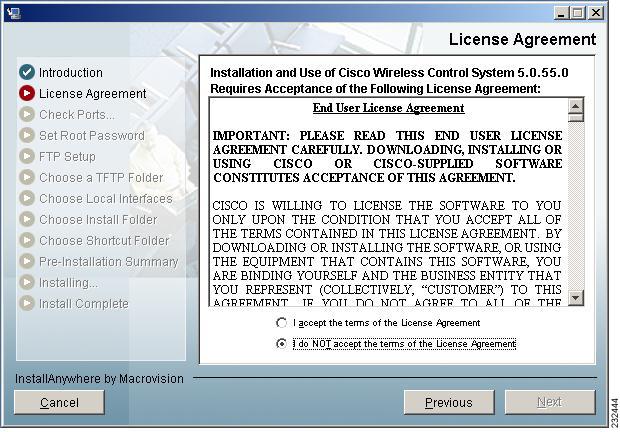Screen dimensions: 620x432
Task: Click the Introduction step label
Action: (71, 73)
